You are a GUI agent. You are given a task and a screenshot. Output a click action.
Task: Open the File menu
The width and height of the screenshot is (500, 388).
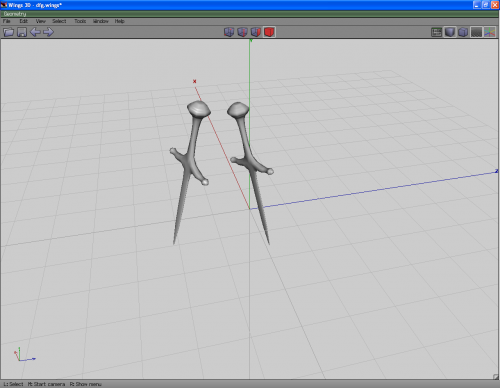click(7, 21)
